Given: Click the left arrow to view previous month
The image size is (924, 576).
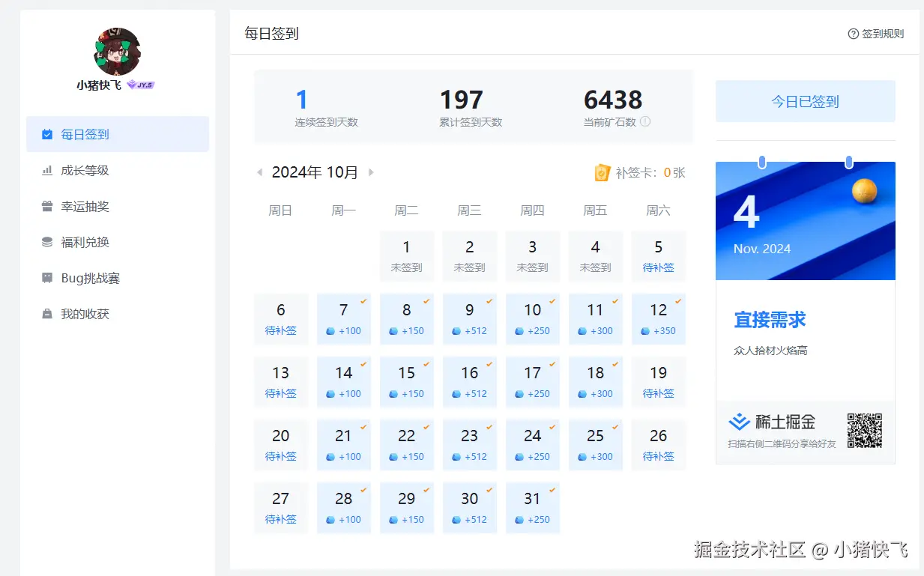Looking at the screenshot, I should (x=259, y=172).
